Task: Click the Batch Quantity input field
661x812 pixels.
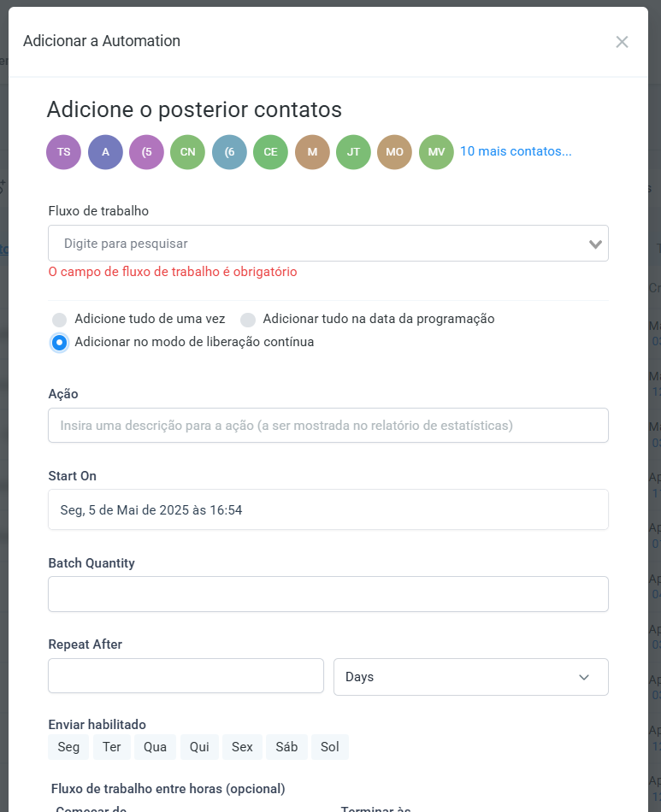Action: [328, 594]
